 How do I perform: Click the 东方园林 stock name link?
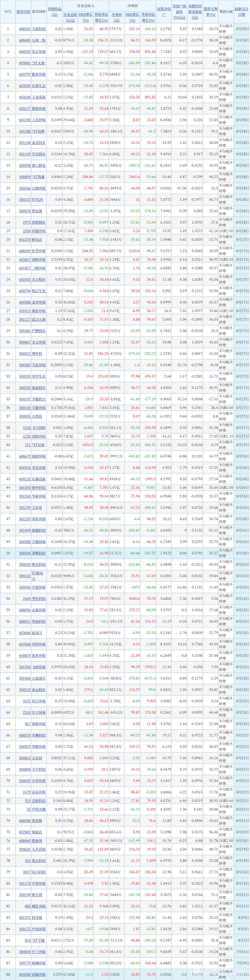point(38,713)
